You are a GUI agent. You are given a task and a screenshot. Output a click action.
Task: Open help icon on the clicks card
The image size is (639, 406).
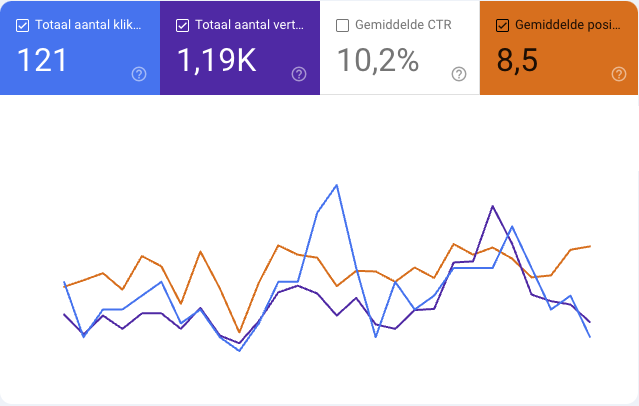tap(139, 74)
